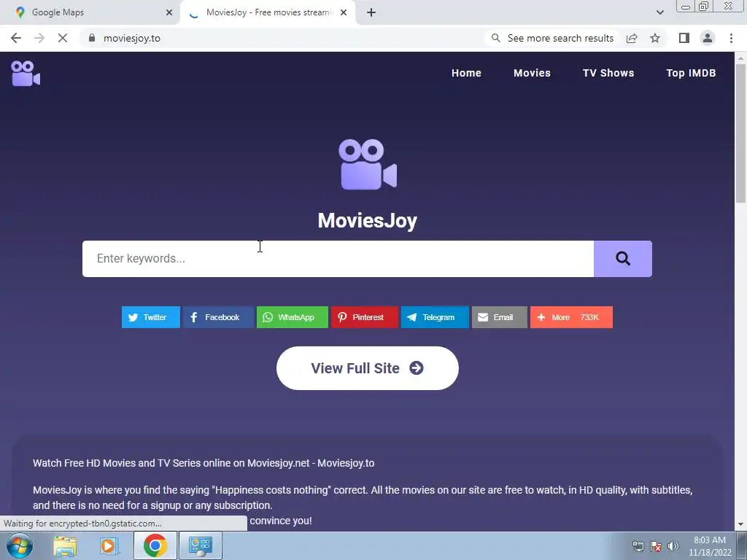Stop loading the page
This screenshot has height=560, width=747.
click(63, 38)
